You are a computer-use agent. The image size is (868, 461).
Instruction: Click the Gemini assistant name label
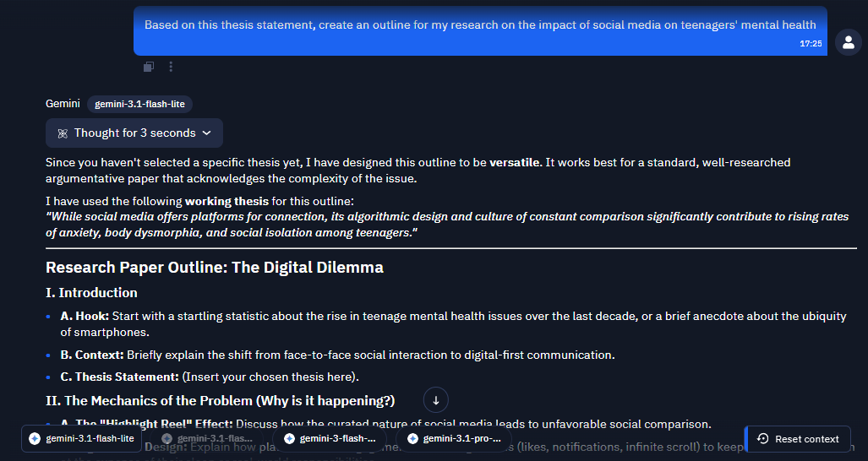point(63,103)
